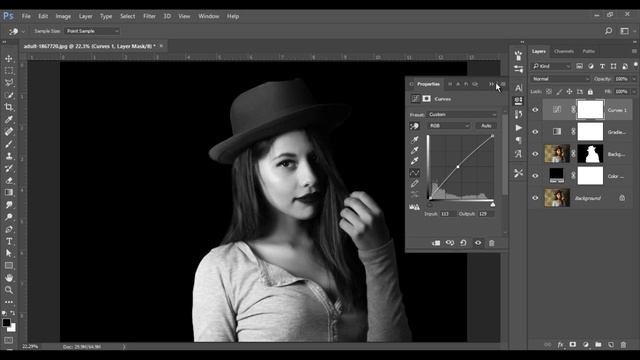640x360 pixels.
Task: Open the Fill slider dropdown arrow
Action: coord(634,92)
